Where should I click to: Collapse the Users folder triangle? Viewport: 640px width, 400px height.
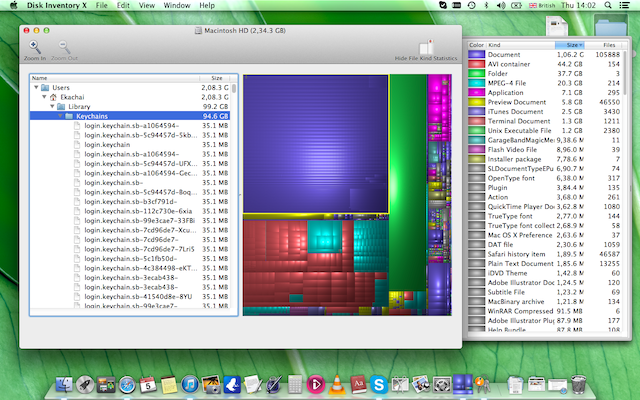[36, 87]
